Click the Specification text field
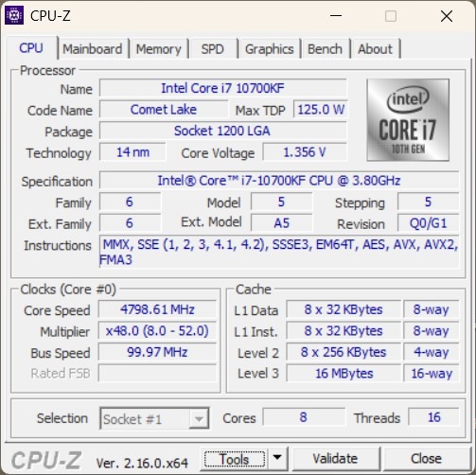This screenshot has width=476, height=475. [279, 181]
